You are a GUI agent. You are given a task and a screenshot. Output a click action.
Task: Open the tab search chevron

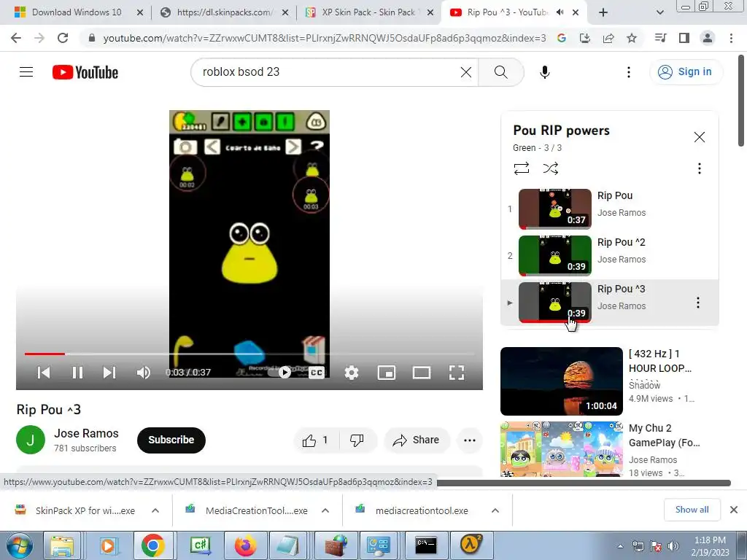659,12
